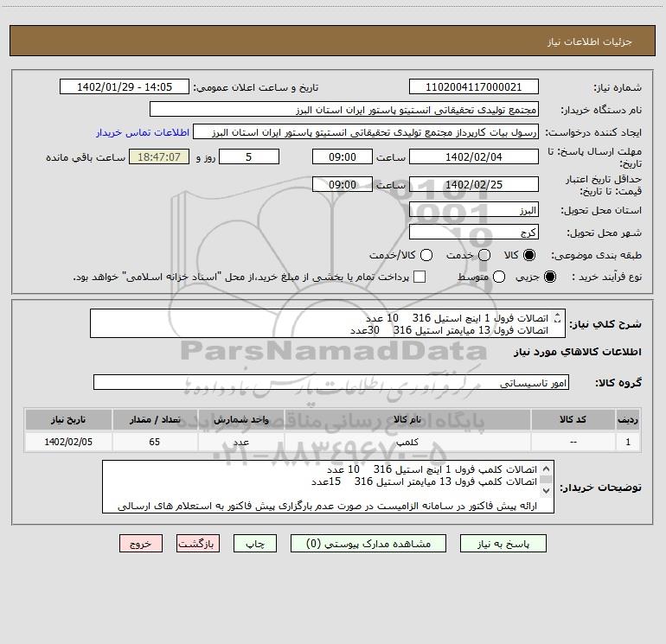This screenshot has width=666, height=644.
Task: Select the کالا radio button
Action: 529,255
